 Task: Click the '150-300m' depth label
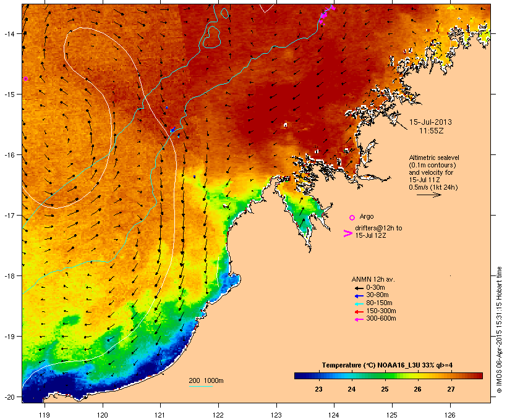coord(381,311)
